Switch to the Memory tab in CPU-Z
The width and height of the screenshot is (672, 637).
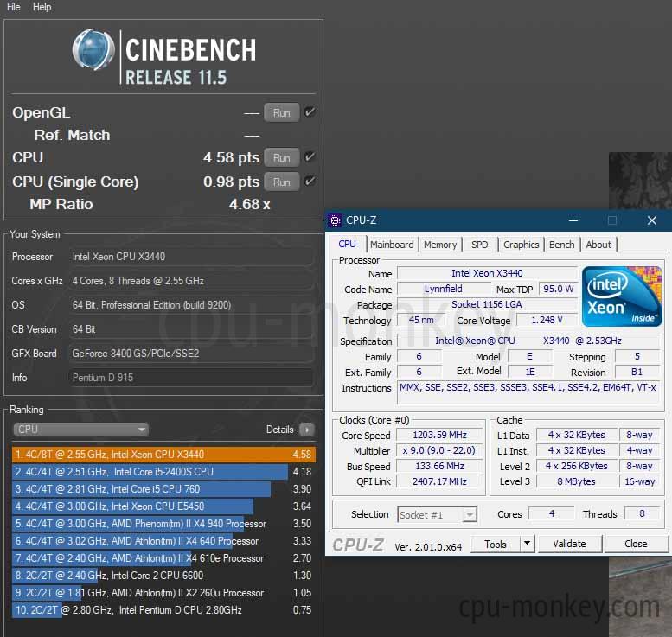(x=440, y=245)
